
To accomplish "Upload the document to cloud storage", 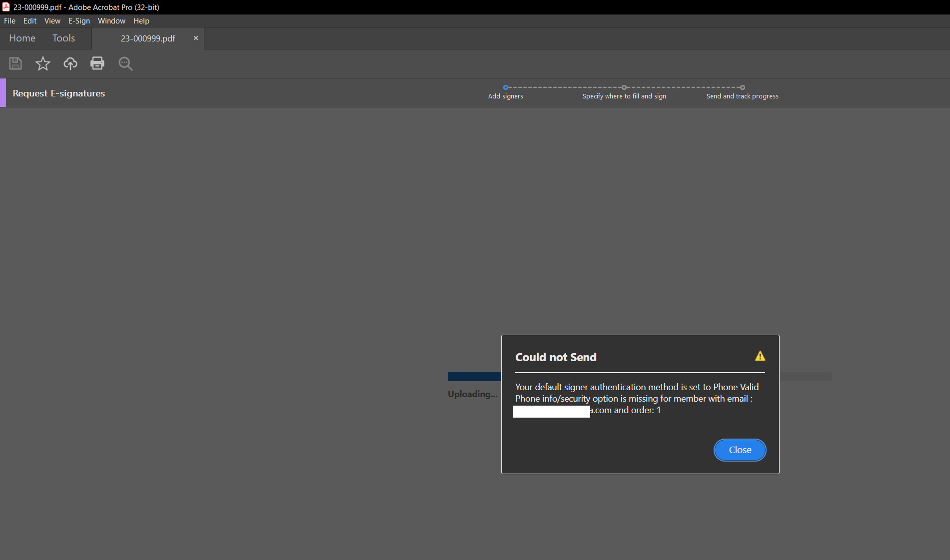I will 70,63.
